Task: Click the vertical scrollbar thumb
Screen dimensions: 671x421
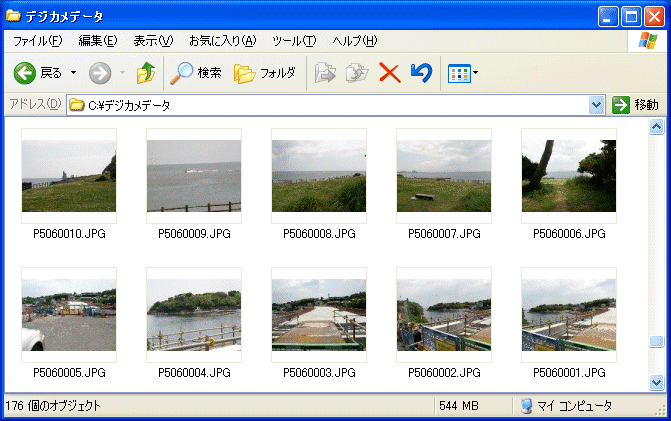Action: point(656,341)
